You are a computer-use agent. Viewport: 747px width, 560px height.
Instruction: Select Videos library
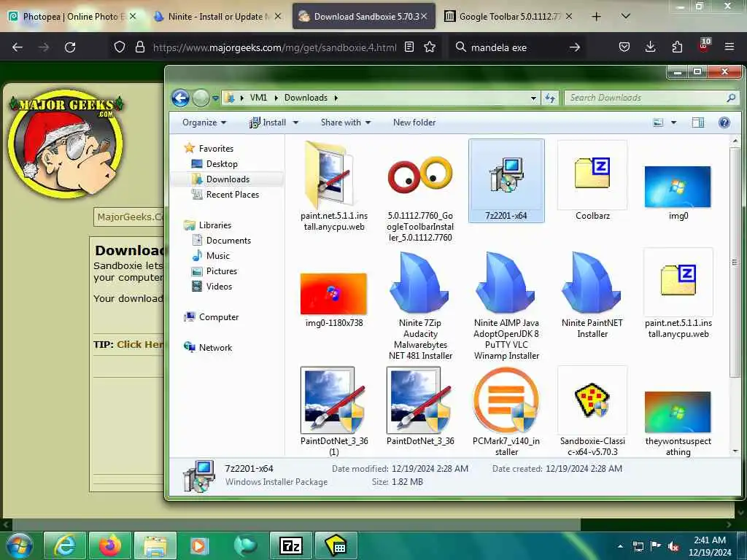(212, 286)
